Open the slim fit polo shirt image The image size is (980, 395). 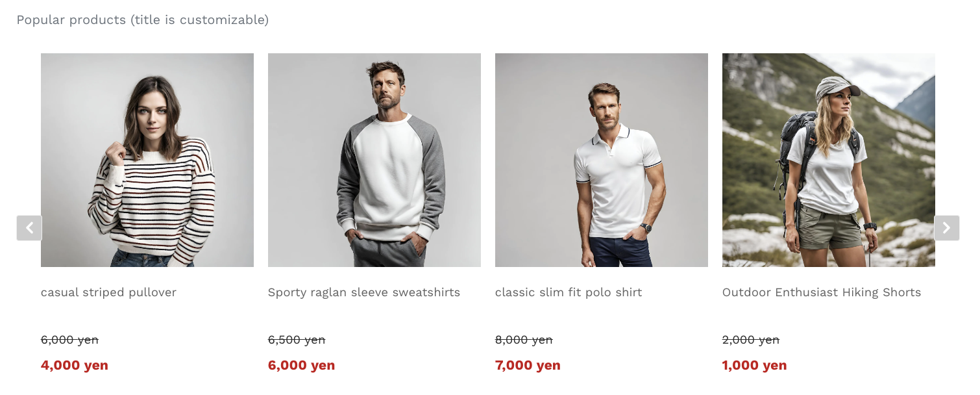point(602,160)
